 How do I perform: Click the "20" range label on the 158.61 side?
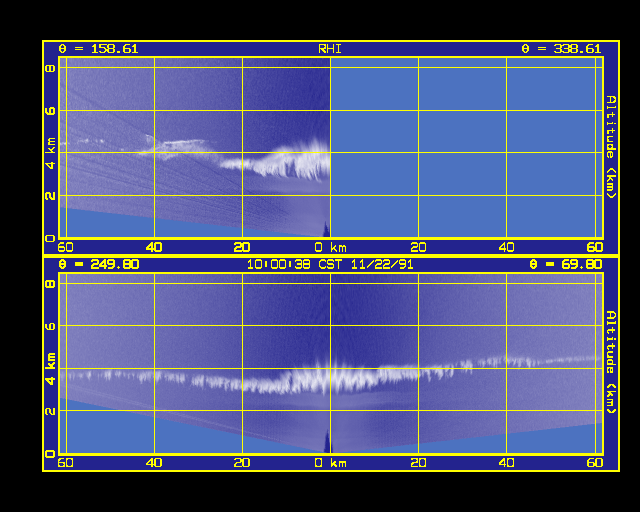[x=242, y=247]
